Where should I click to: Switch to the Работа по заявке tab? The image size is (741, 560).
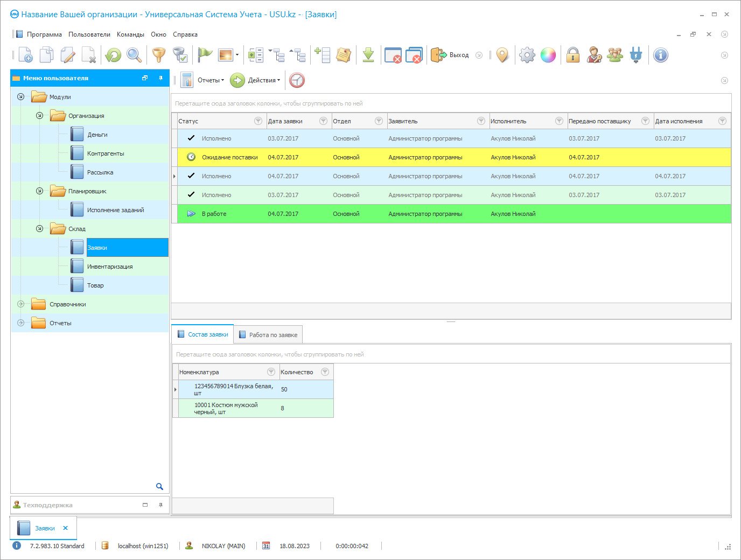(268, 335)
